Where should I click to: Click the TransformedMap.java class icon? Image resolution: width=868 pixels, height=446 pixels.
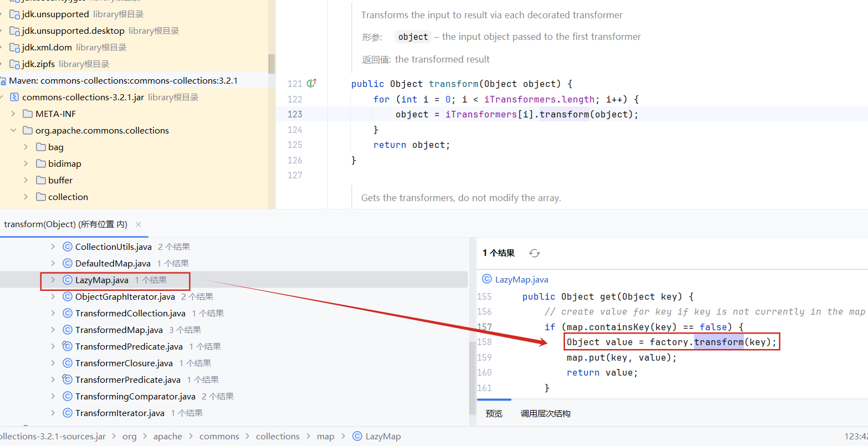(x=68, y=330)
